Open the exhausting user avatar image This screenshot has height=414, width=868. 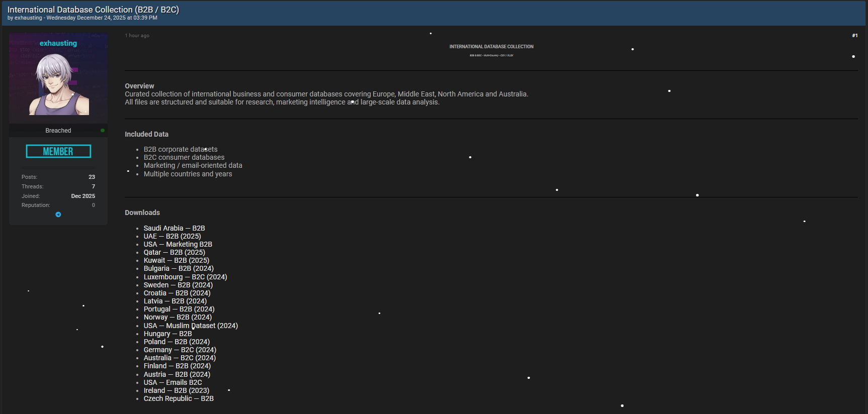pos(58,84)
